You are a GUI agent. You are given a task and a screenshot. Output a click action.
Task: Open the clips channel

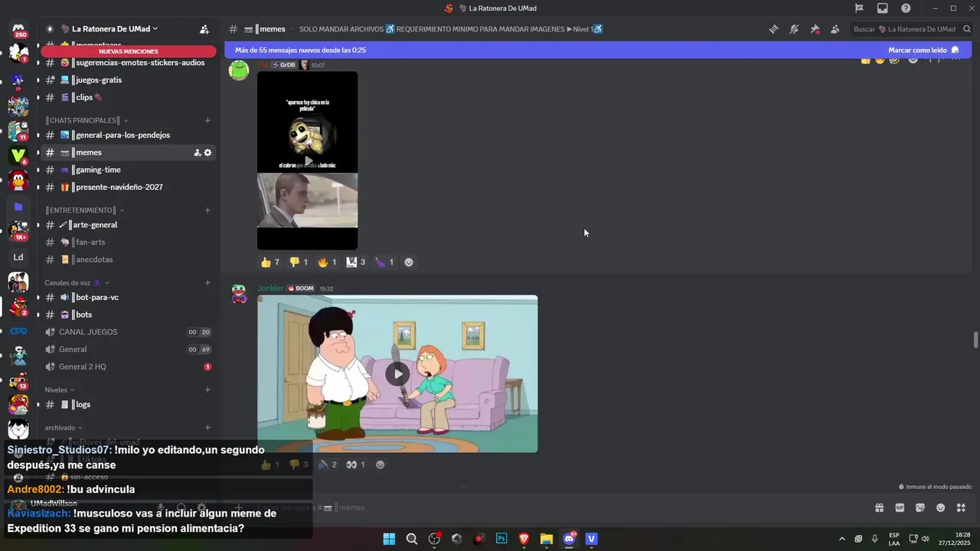(129, 97)
